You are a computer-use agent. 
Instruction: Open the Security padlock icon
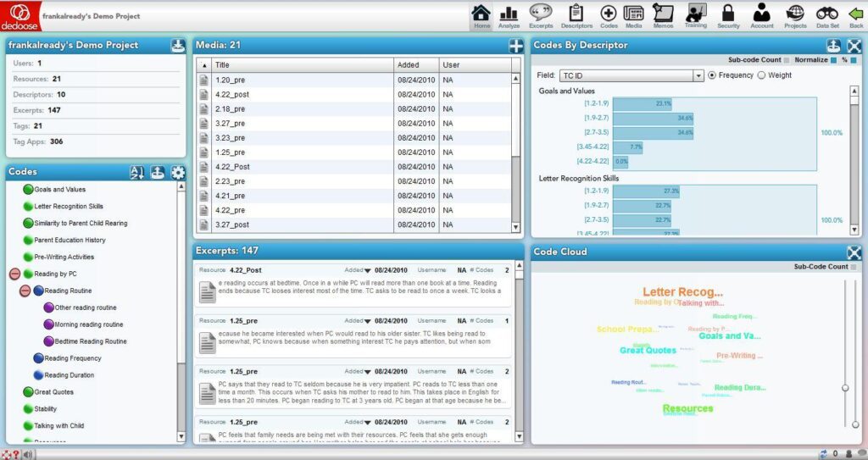728,16
